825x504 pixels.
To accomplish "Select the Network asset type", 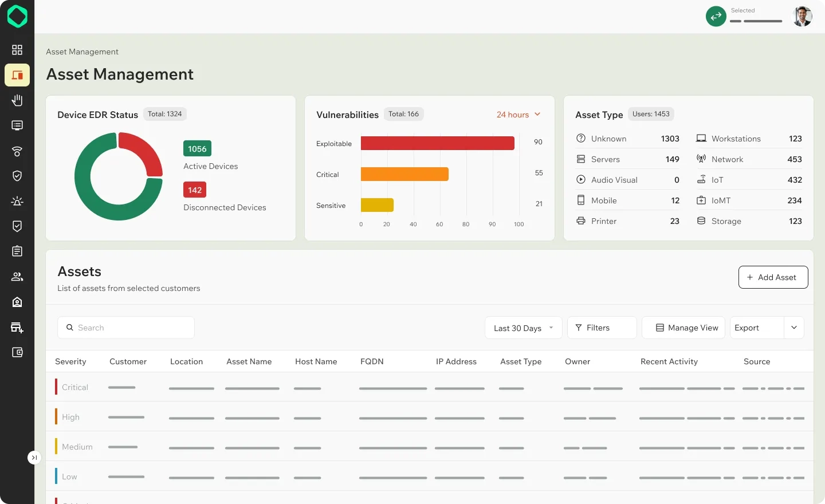I will pos(749,159).
